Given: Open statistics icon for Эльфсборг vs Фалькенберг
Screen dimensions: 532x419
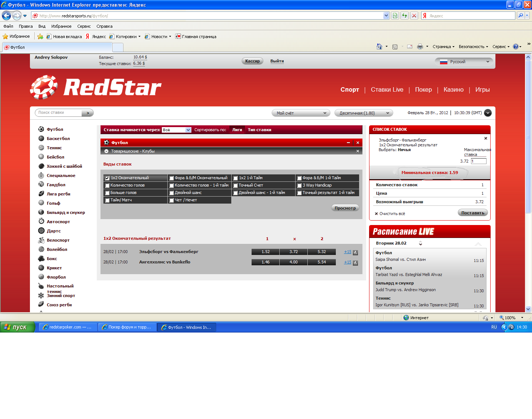Looking at the screenshot, I should (355, 253).
